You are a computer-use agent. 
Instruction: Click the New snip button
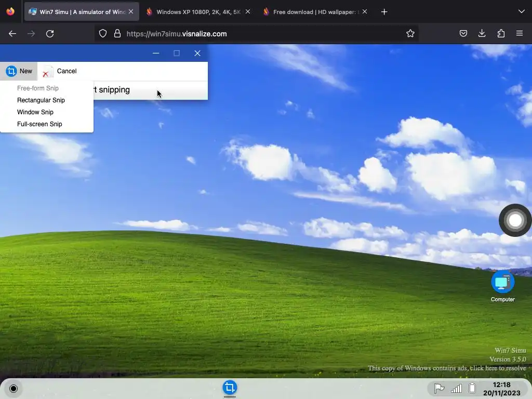[x=19, y=71]
